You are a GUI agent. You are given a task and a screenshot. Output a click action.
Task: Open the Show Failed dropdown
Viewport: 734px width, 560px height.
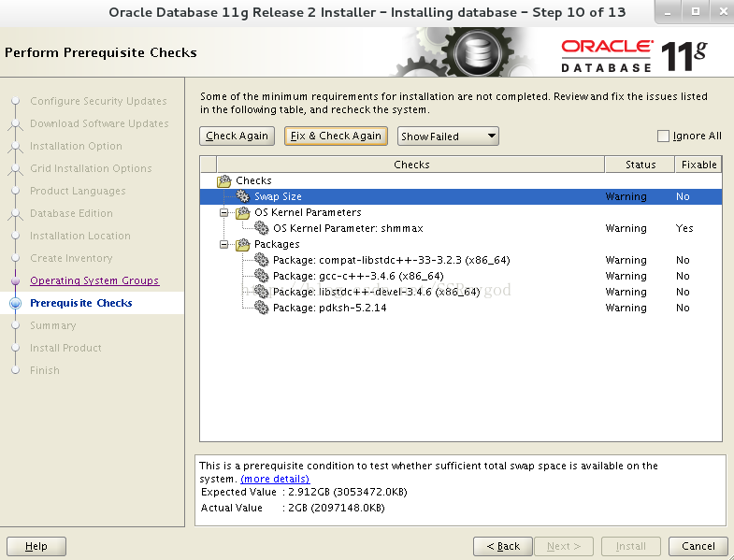point(448,136)
